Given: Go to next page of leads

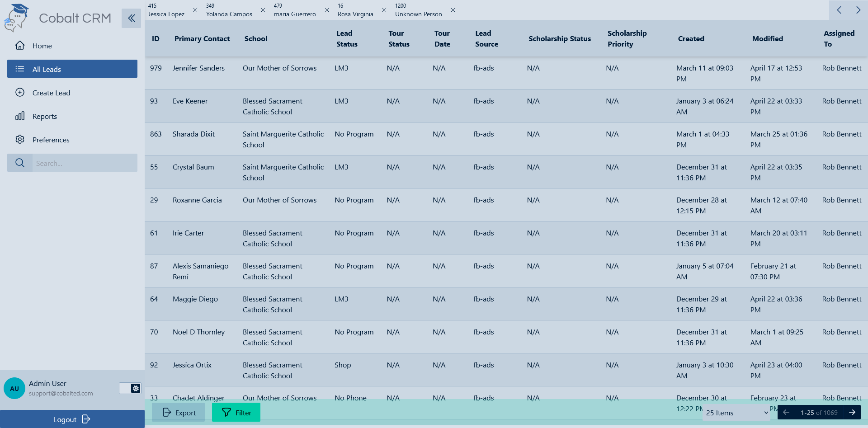Looking at the screenshot, I should point(852,412).
